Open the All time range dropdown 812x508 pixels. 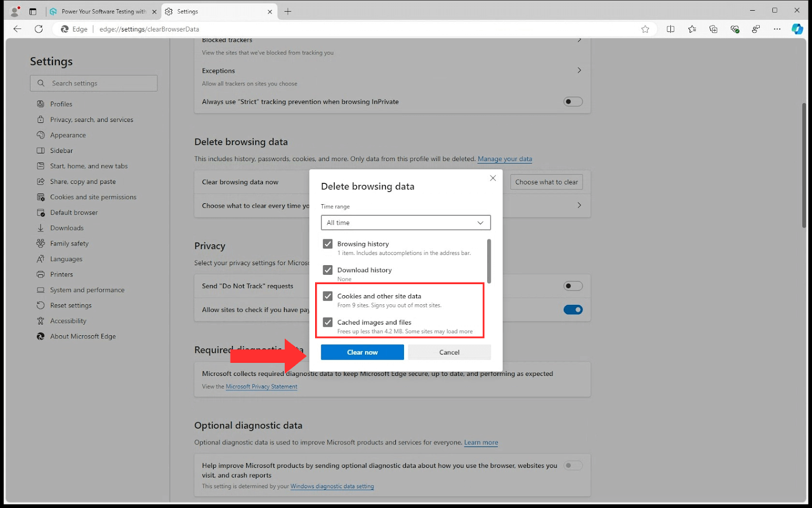405,223
